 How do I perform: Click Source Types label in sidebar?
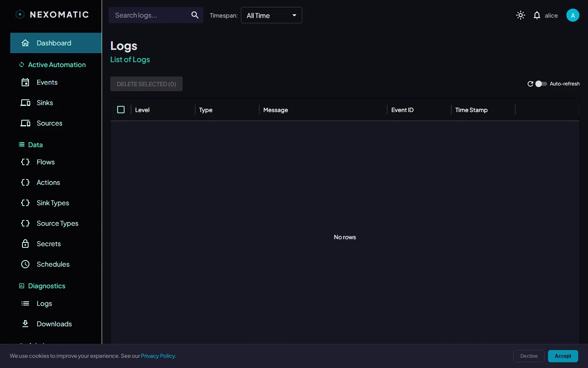[x=58, y=224]
